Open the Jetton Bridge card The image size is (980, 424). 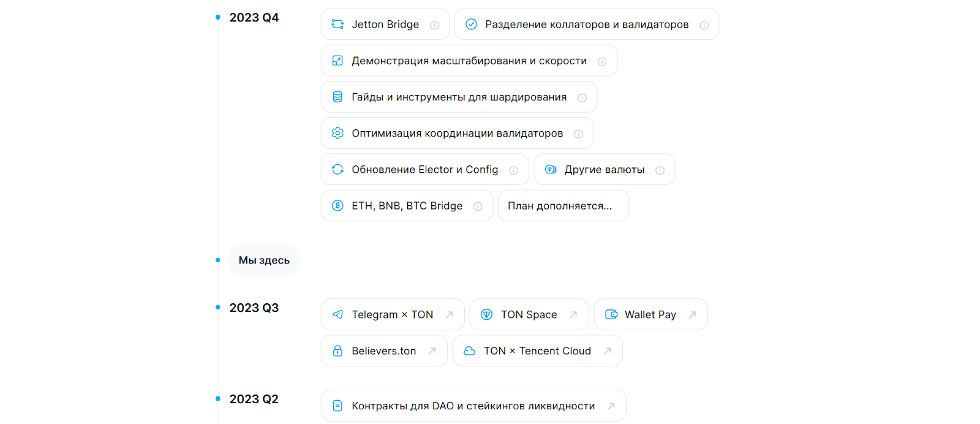pos(385,25)
